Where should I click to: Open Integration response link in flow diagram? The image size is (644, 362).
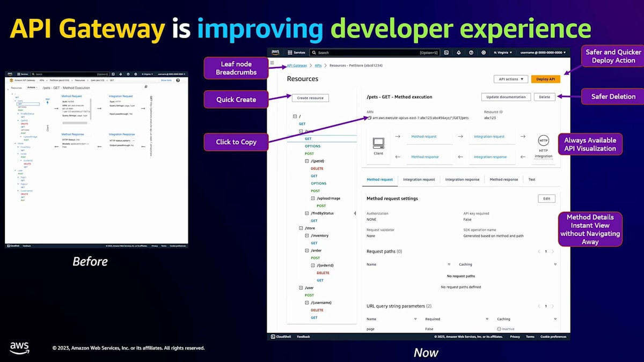point(491,157)
